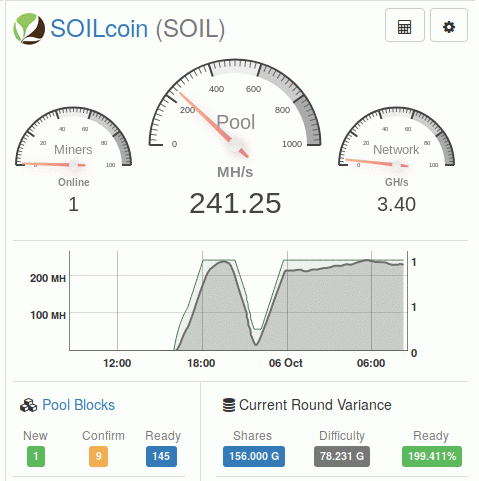
Task: Click the Pool Blocks cubes icon
Action: pyautogui.click(x=28, y=405)
